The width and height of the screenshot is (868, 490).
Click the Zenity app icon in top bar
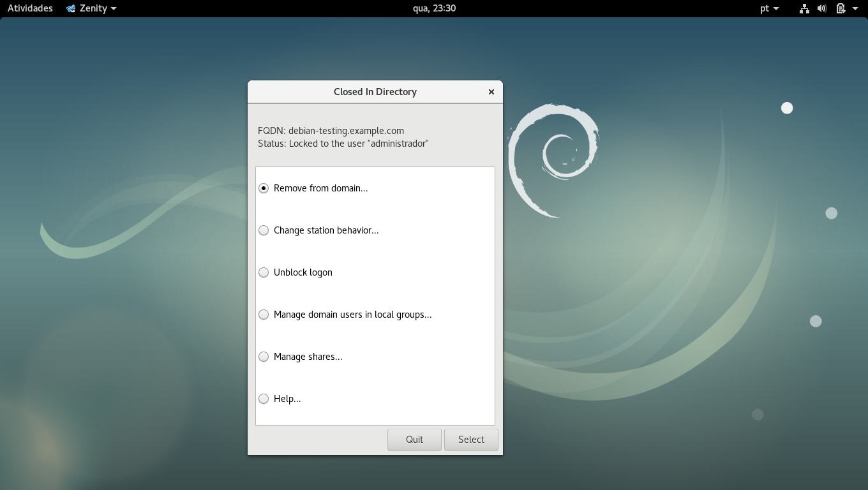tap(71, 8)
